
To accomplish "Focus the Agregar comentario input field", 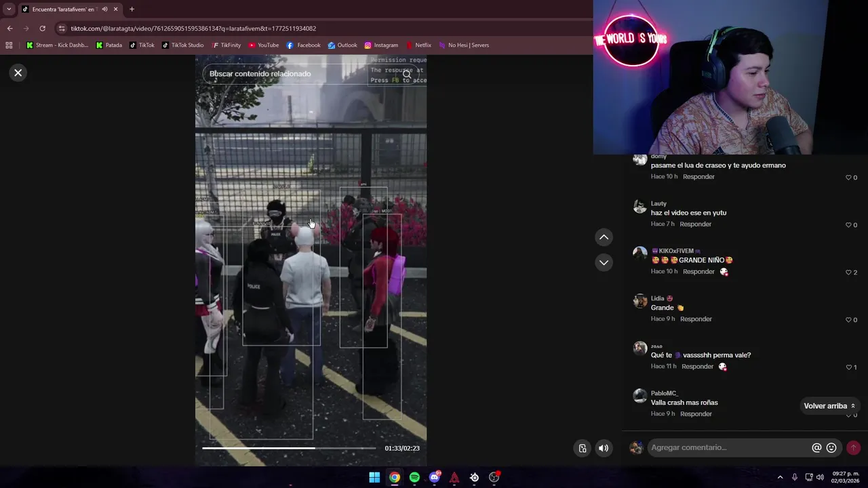I will (729, 447).
